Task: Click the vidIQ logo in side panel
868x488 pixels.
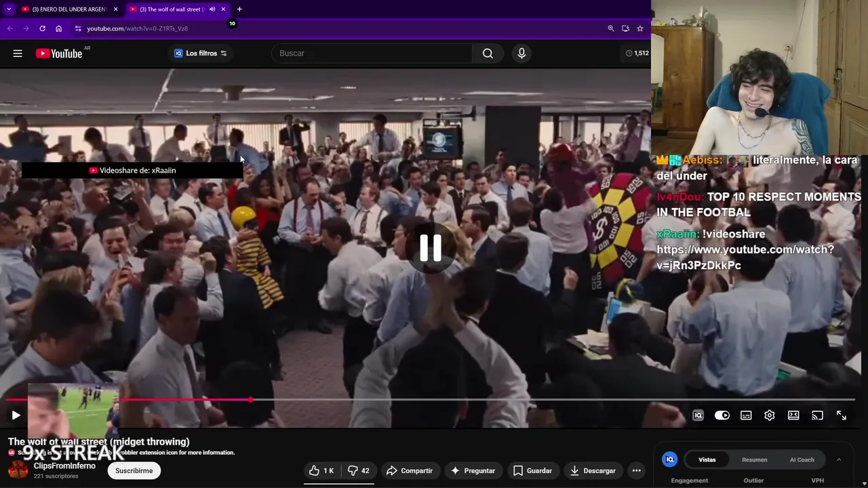Action: point(670,460)
